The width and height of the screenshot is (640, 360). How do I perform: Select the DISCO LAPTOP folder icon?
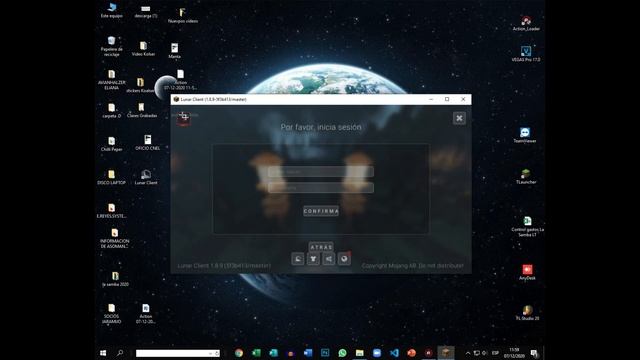click(x=111, y=178)
